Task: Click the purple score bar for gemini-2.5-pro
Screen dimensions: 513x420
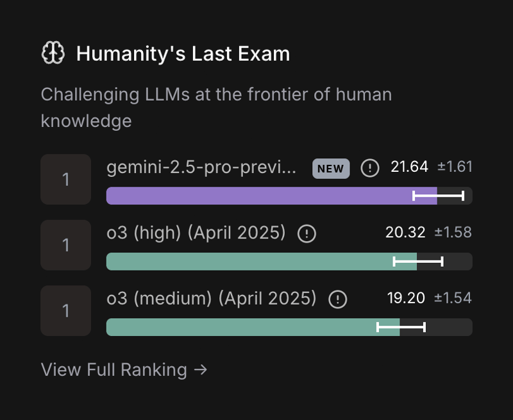Action: 256,195
